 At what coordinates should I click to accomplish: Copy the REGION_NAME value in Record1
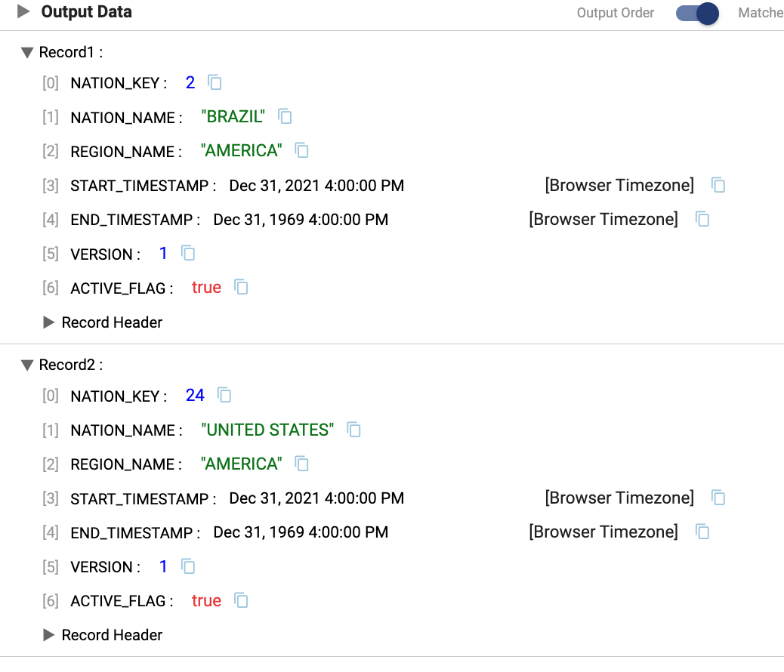301,150
